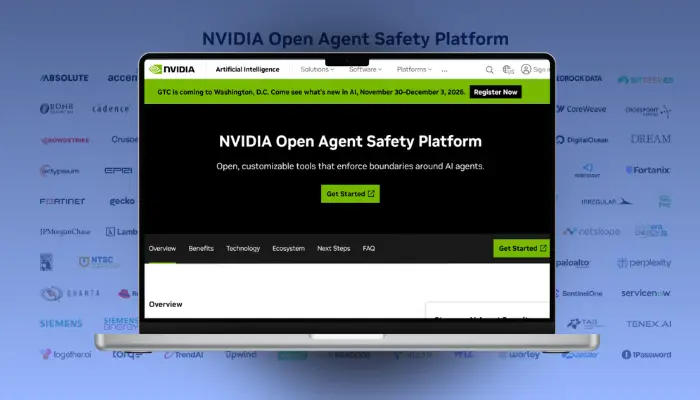Screen dimensions: 700x400
Task: Click the JPMorganChase partner logo
Action: click(65, 232)
